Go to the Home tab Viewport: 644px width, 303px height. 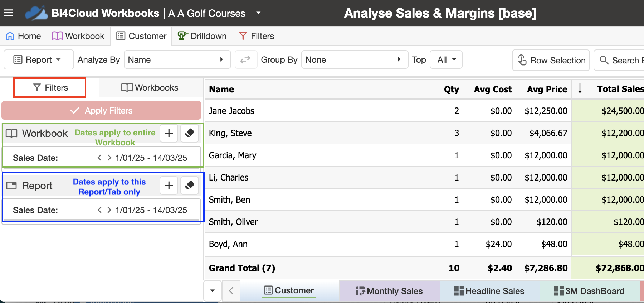pos(24,36)
